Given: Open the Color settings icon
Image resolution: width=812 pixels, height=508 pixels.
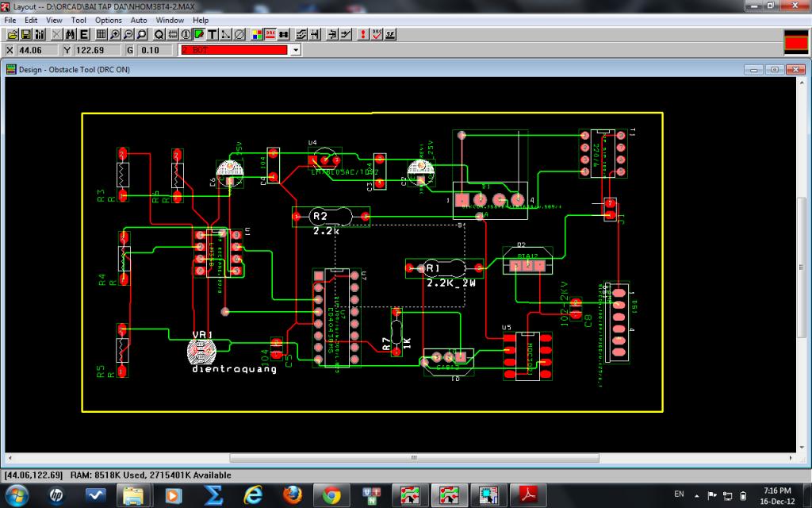Looking at the screenshot, I should pos(257,35).
